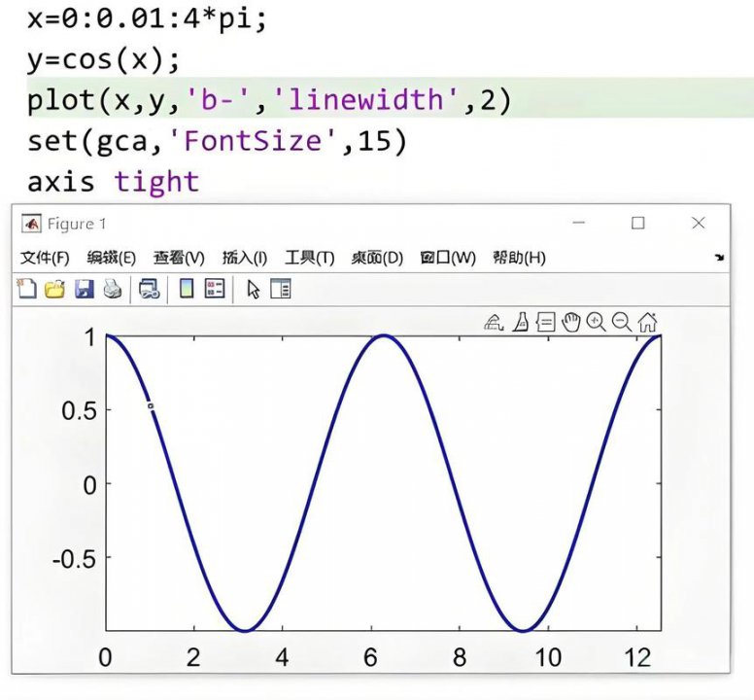754x700 pixels.
Task: Maximize the Figure 1 window
Action: [x=638, y=223]
